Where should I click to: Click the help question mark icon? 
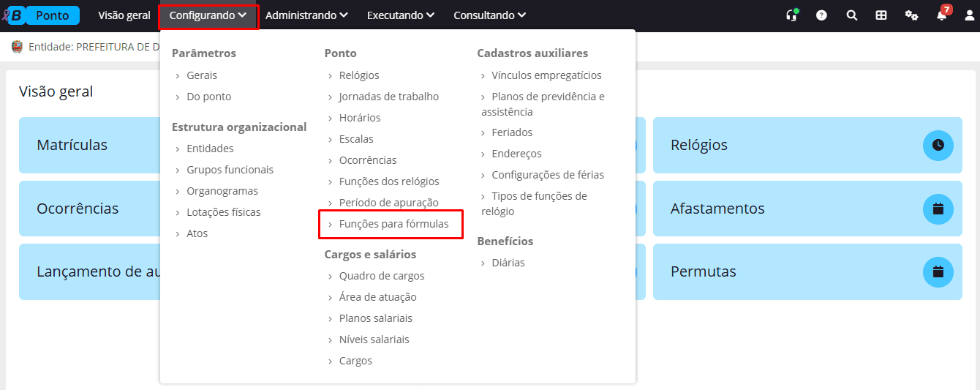[821, 15]
